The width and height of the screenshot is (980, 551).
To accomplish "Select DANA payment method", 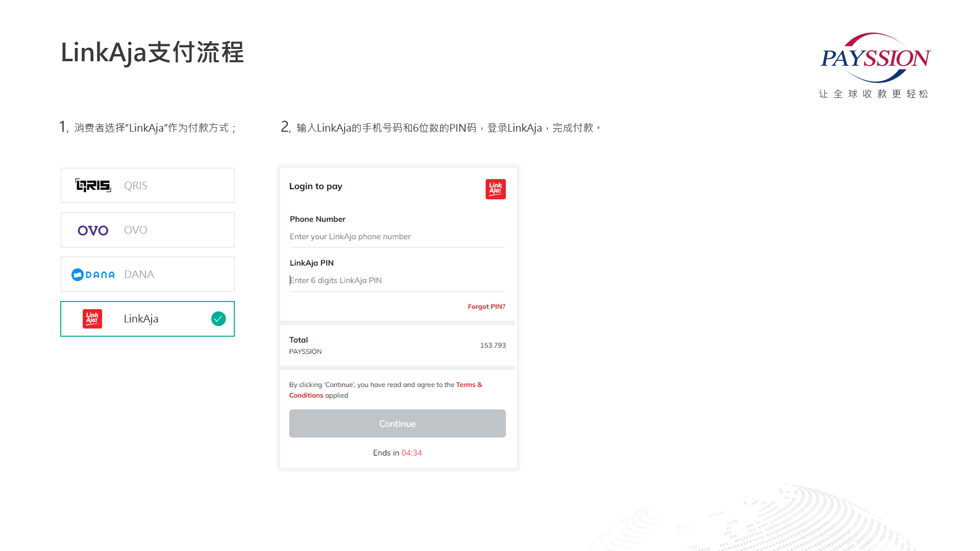I will point(148,274).
